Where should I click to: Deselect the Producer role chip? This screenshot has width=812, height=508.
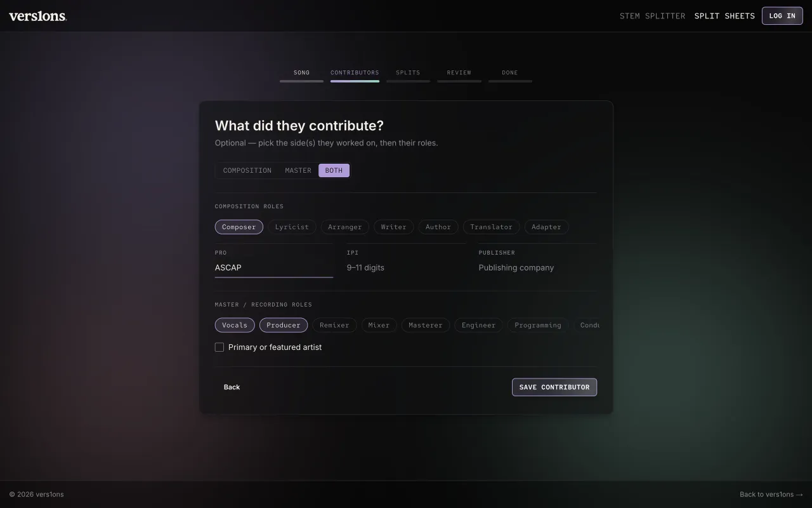(284, 325)
